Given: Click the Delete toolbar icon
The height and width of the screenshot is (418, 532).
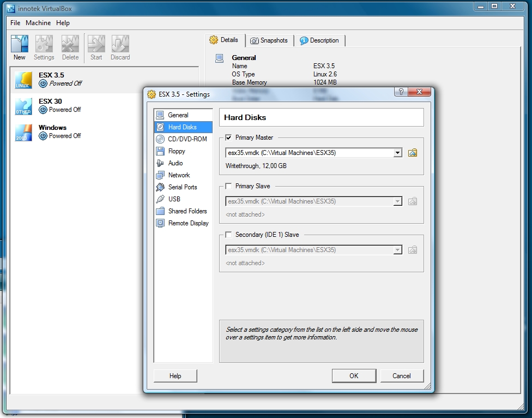Looking at the screenshot, I should (70, 44).
